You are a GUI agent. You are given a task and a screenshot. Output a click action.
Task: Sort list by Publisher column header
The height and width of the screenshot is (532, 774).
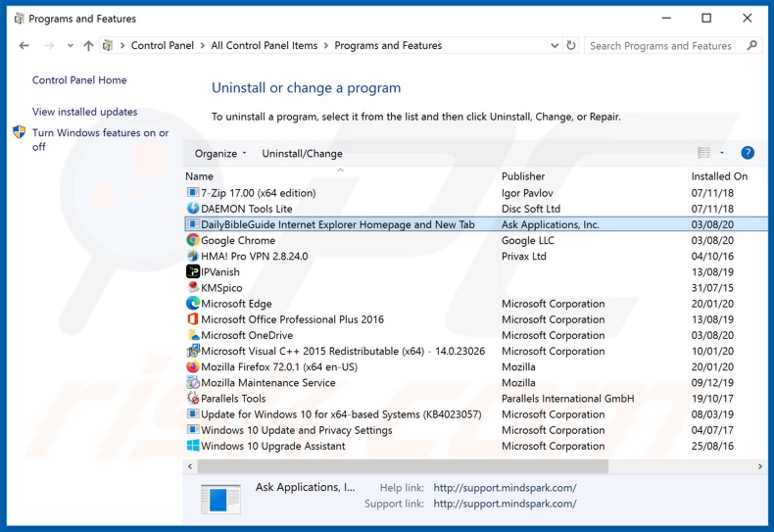523,176
